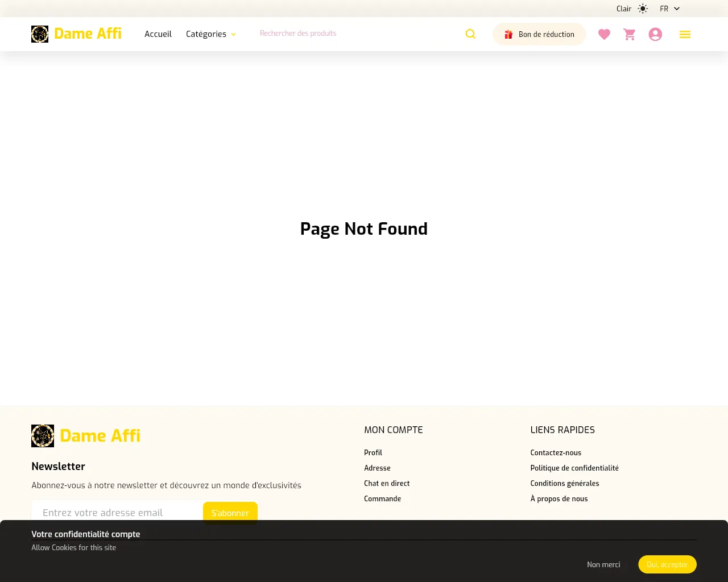Click the Dame Affi footer logo

point(86,436)
